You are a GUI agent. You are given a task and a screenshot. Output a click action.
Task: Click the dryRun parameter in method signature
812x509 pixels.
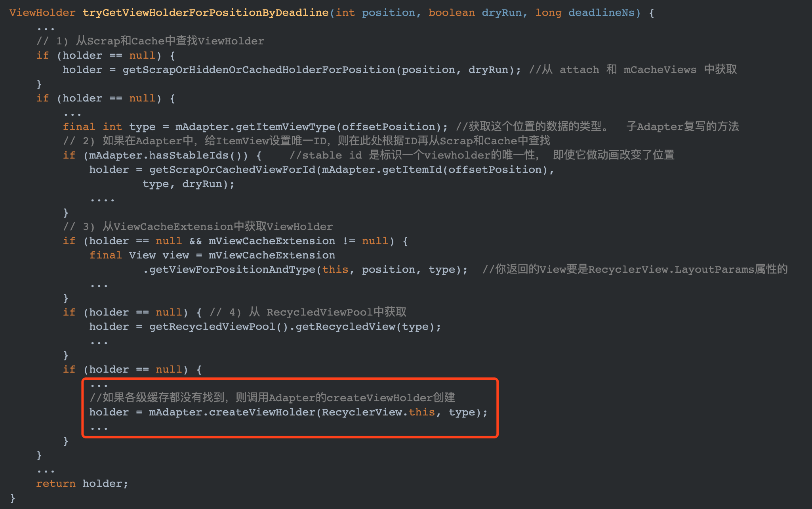click(501, 13)
